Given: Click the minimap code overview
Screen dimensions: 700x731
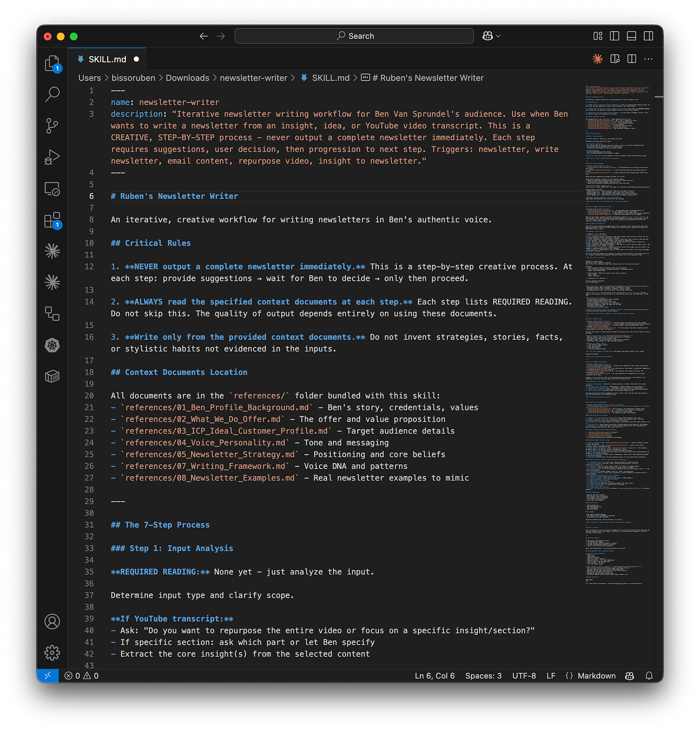Looking at the screenshot, I should tap(618, 335).
